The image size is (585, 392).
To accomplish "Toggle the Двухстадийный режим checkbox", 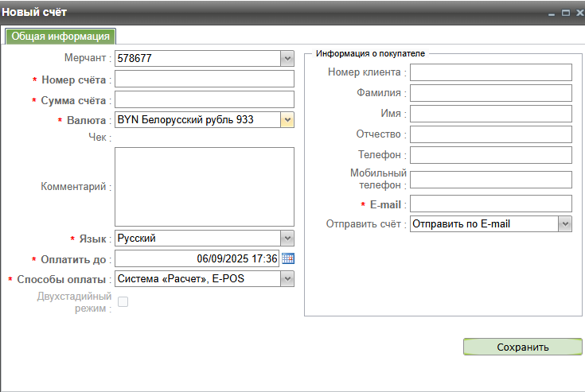I will [x=123, y=301].
